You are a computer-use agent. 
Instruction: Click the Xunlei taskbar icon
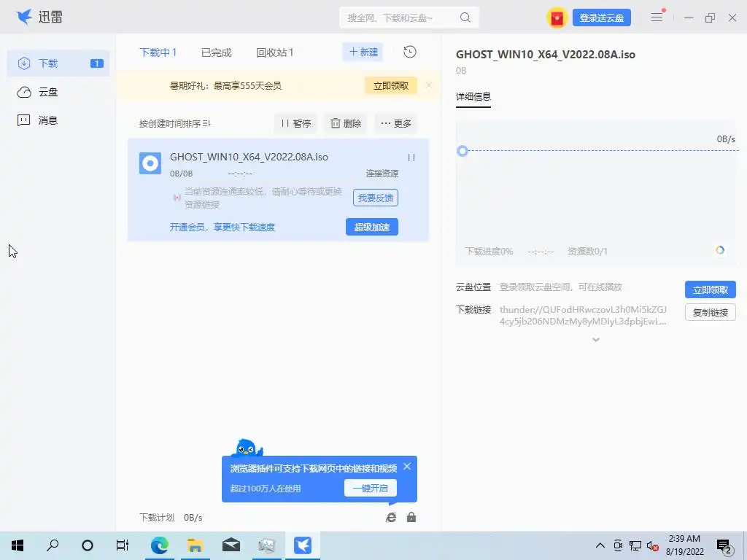pos(303,545)
